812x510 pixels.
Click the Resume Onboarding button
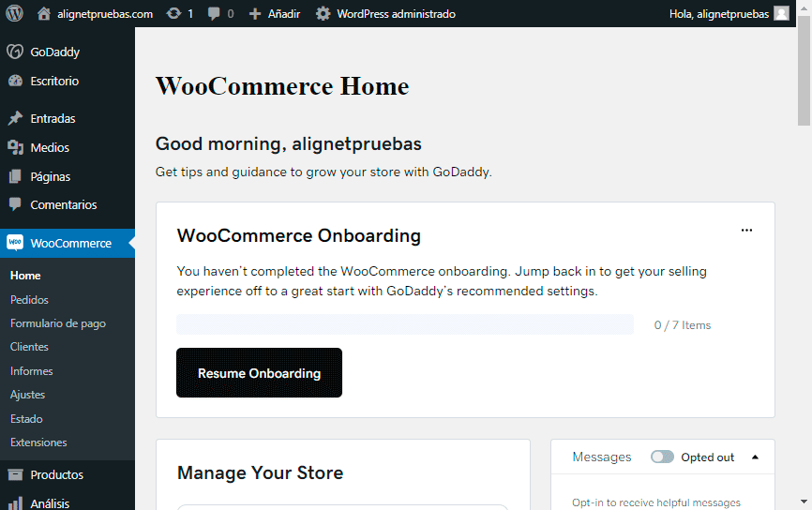tap(259, 373)
